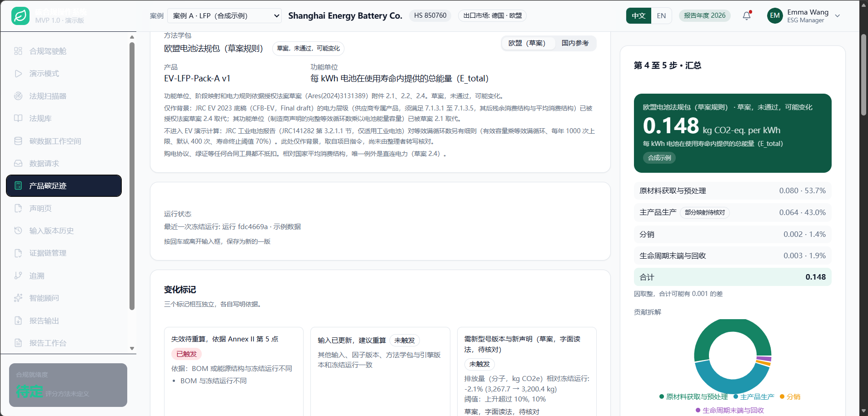Click the 已触发 status badge
This screenshot has width=868, height=416.
tap(187, 354)
